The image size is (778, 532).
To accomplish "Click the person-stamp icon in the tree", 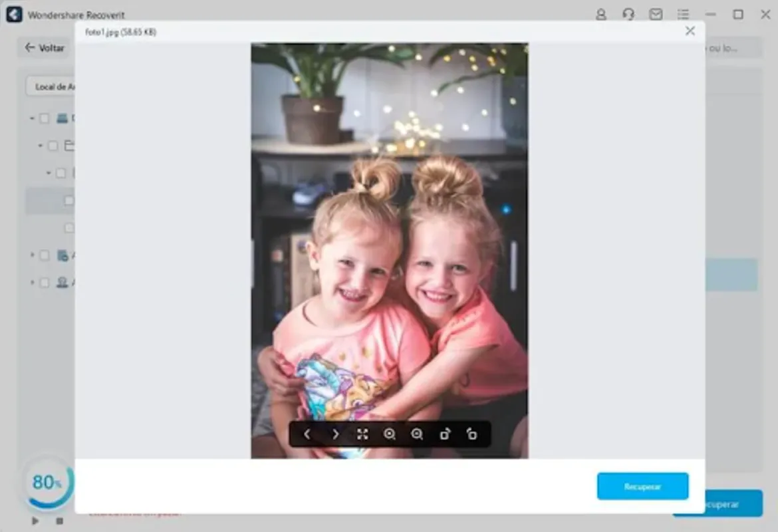I will [62, 283].
